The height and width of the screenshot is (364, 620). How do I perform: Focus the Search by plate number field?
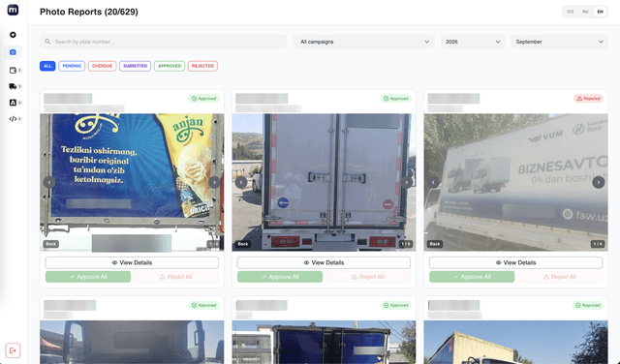(163, 42)
